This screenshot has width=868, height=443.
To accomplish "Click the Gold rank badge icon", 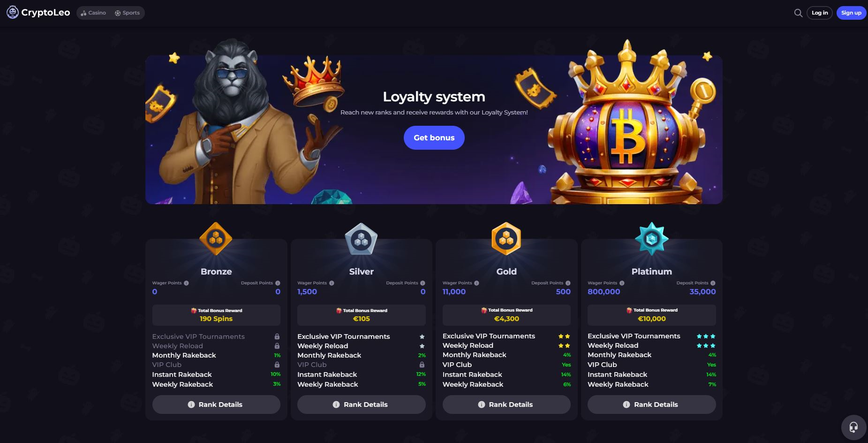I will click(x=506, y=239).
